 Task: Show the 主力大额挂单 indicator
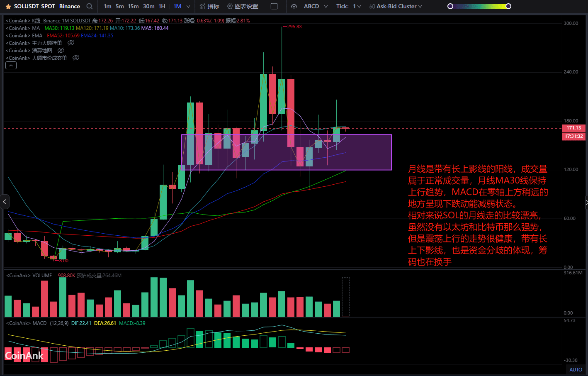[71, 43]
